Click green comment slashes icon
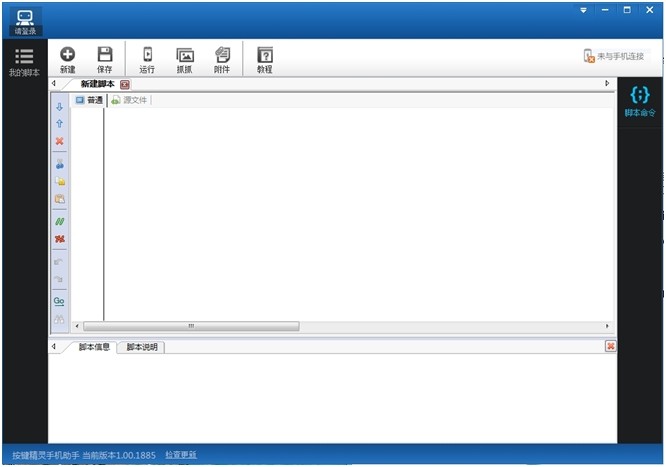The height and width of the screenshot is (467, 666). (59, 221)
